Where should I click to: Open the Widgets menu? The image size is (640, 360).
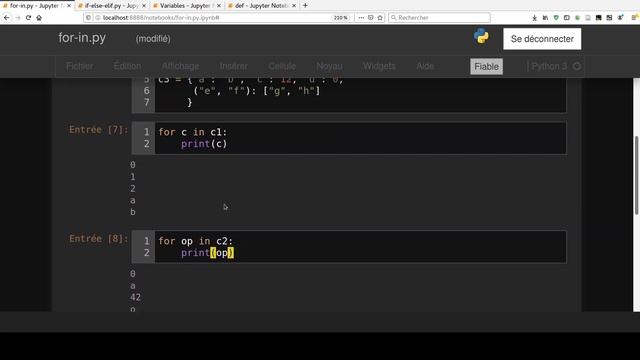click(379, 66)
